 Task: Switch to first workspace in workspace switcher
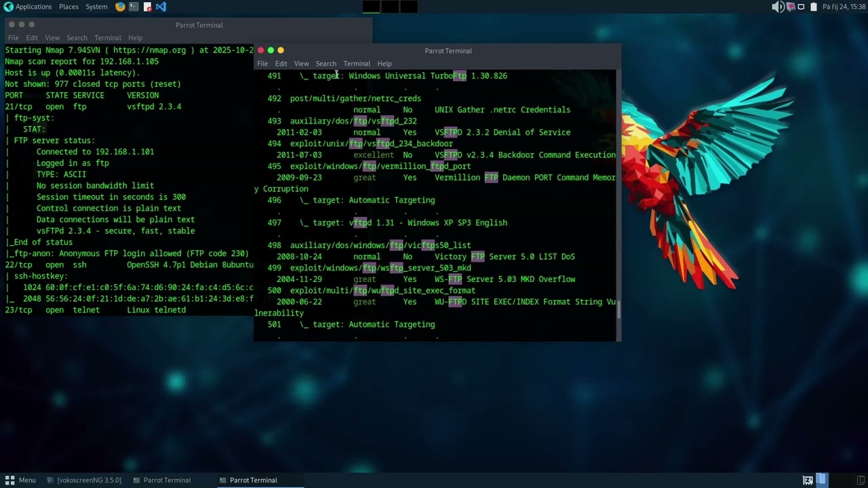tap(371, 7)
